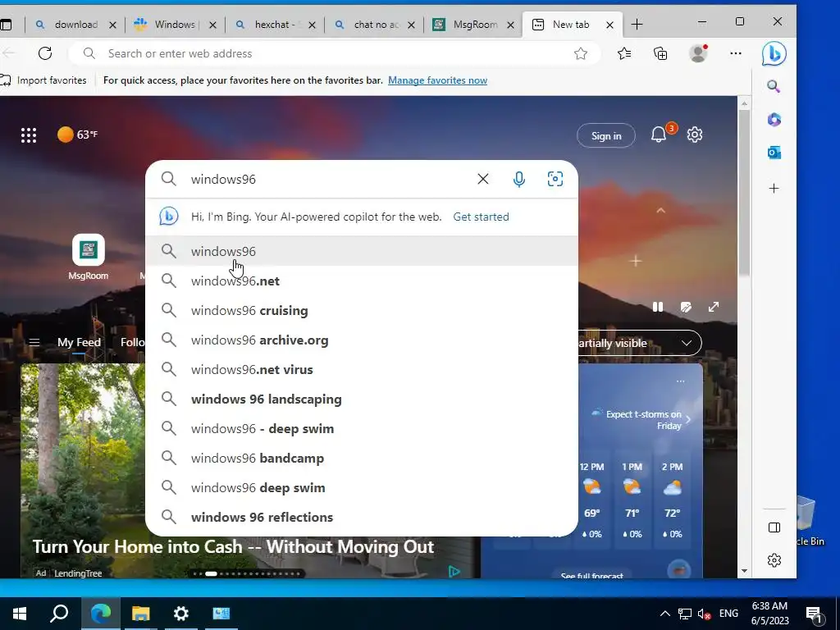Open the Expect t-storms on Friday alert
840x630 pixels.
click(x=641, y=420)
